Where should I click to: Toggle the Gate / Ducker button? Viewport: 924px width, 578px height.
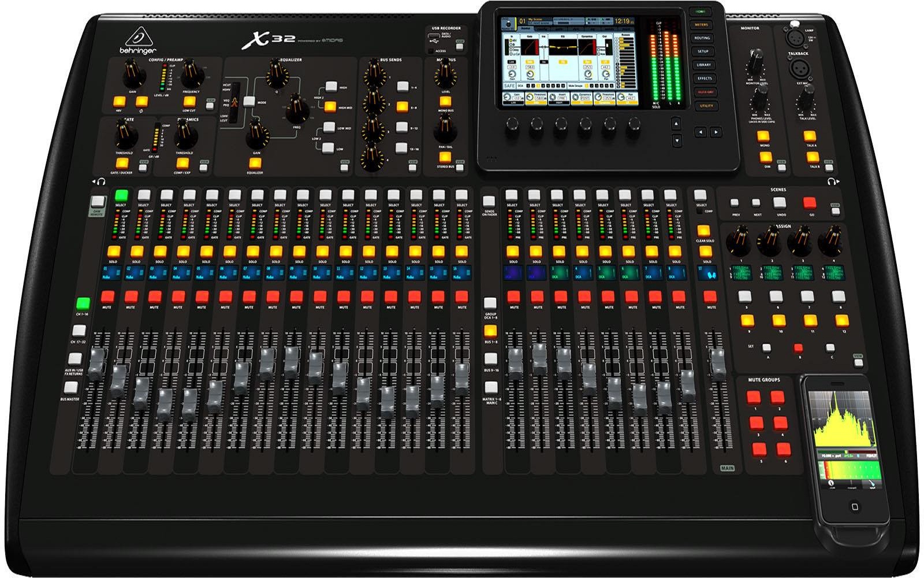[122, 164]
